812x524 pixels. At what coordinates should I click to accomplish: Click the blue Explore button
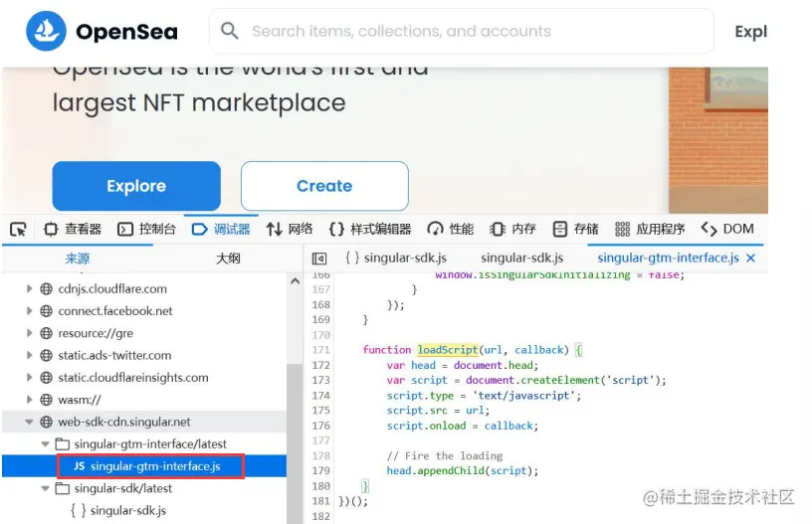click(x=136, y=186)
